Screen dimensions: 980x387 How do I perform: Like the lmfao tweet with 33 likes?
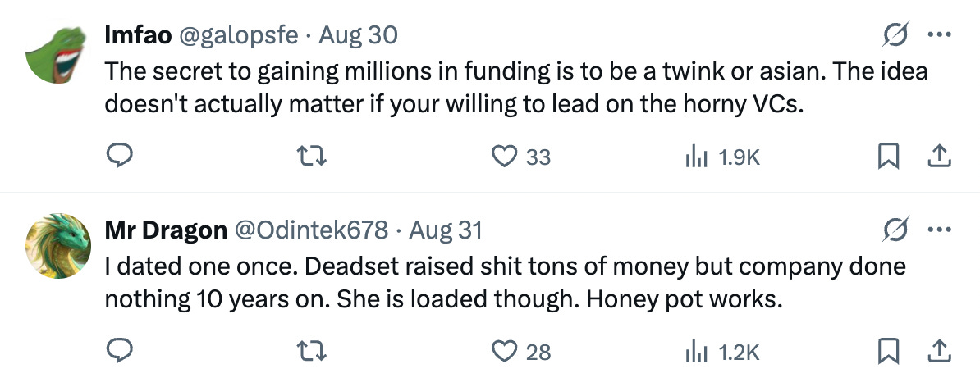(x=503, y=155)
